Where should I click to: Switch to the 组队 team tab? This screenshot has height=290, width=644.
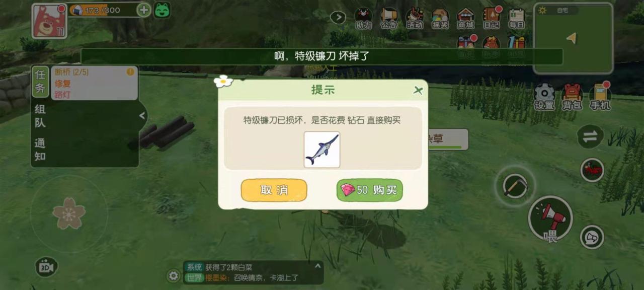[40, 116]
